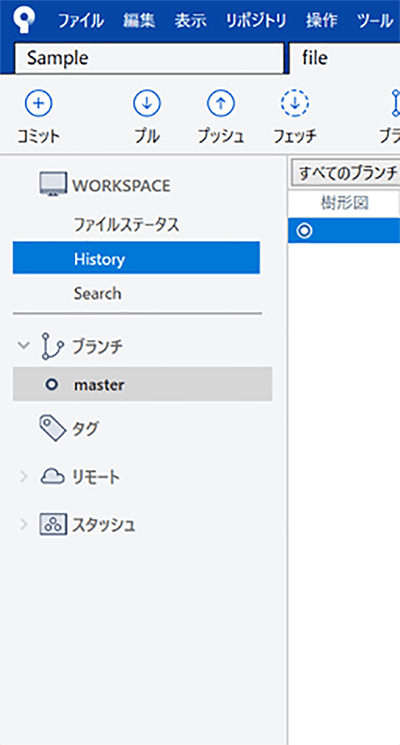This screenshot has height=745, width=400.
Task: Click the branch icon beside ブランチ
Action: point(53,346)
